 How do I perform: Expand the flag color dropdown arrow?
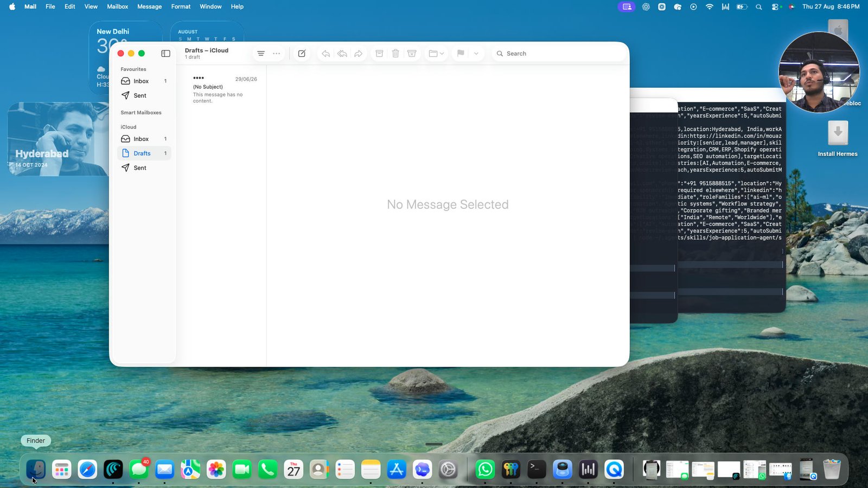point(476,54)
